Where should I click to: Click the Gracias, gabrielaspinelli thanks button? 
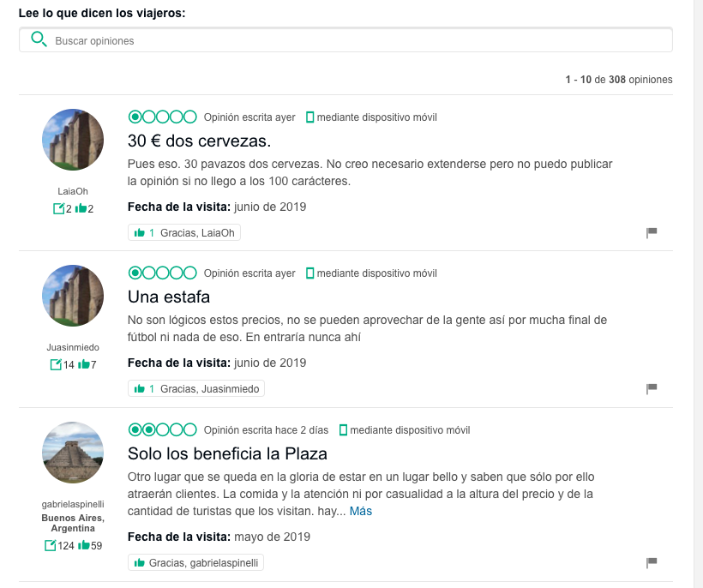pos(195,562)
